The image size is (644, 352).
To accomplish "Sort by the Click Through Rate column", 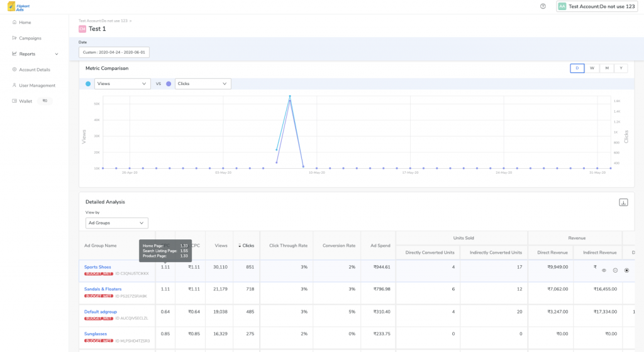I will click(x=288, y=246).
